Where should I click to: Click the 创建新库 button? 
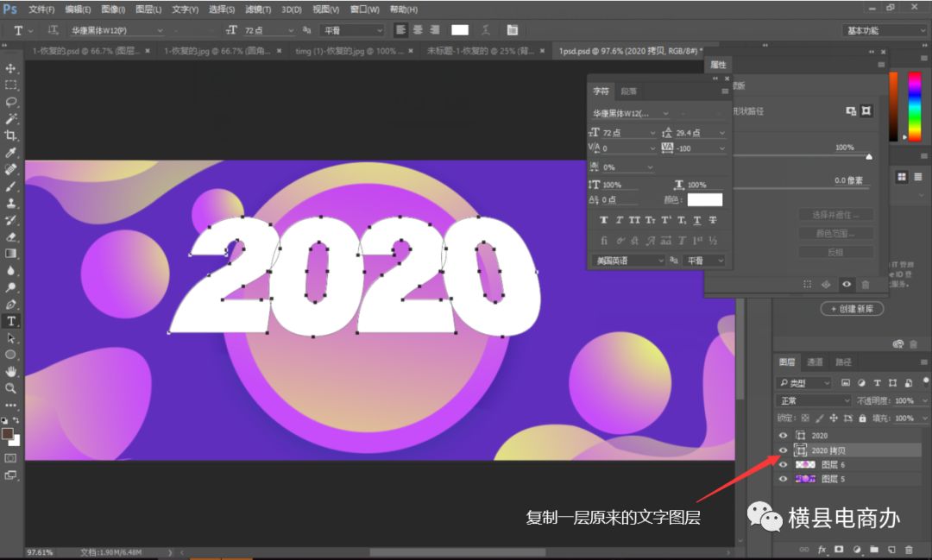click(853, 309)
